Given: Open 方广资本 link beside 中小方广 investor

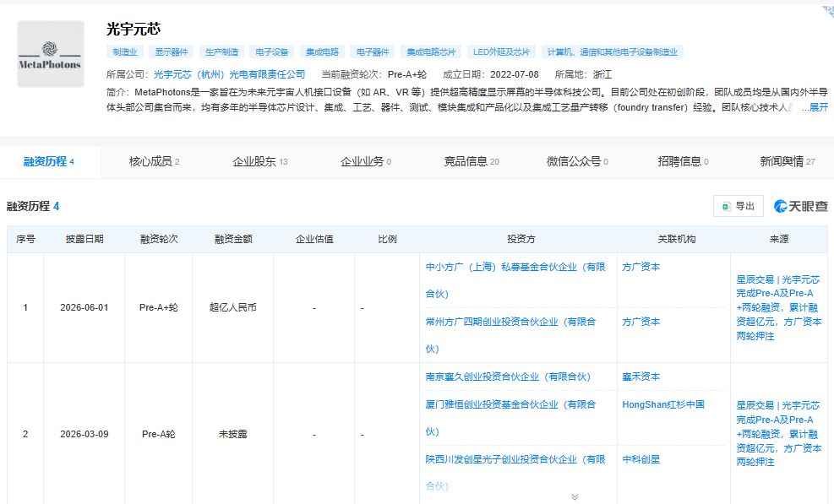Looking at the screenshot, I should (x=641, y=267).
